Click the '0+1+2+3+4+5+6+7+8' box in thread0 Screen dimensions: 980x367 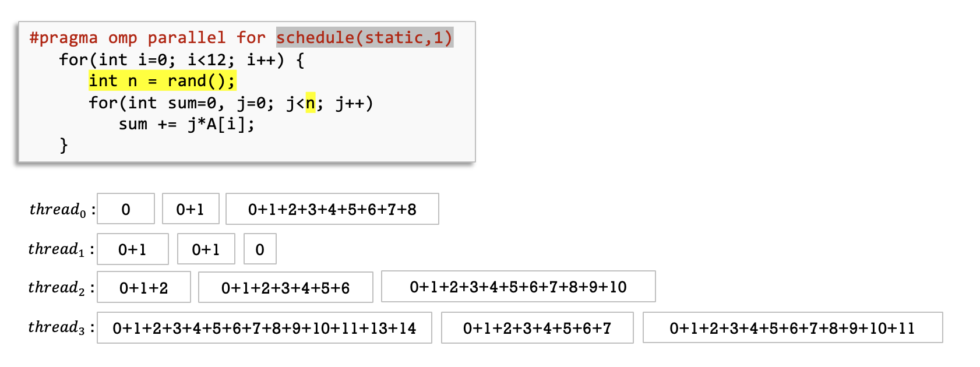(x=332, y=209)
